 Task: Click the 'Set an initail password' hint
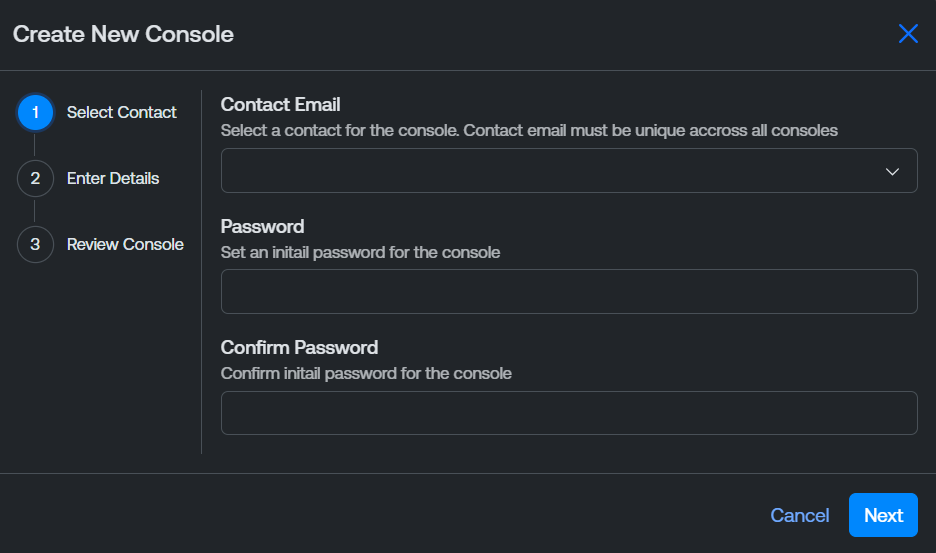[360, 253]
